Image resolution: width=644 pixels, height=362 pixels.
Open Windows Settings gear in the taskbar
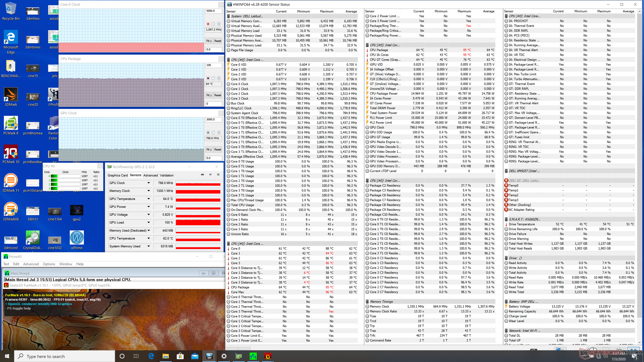click(x=224, y=356)
